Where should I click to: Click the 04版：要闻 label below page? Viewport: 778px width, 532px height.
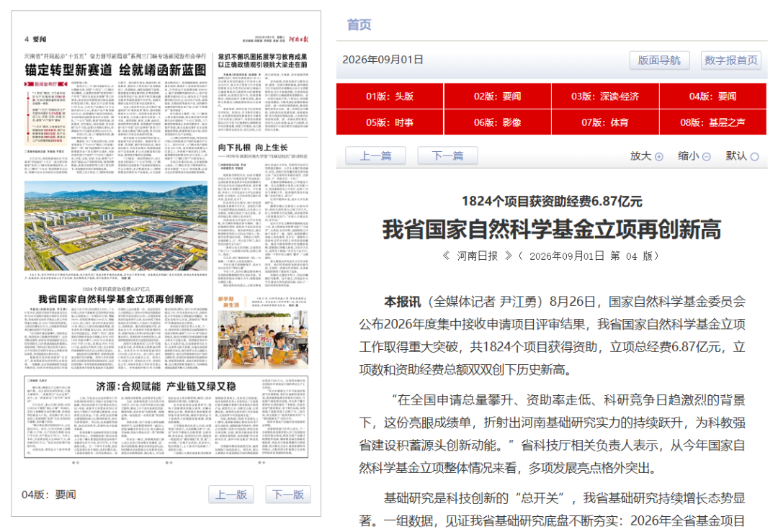[49, 495]
